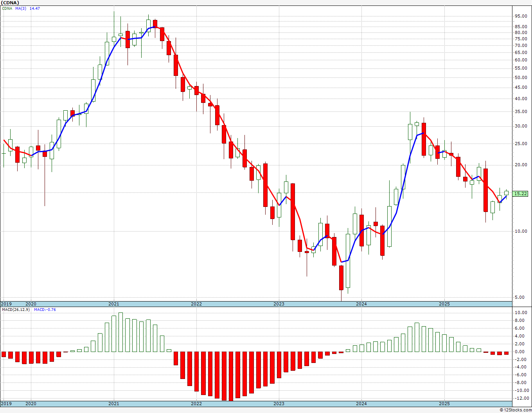Click the 14.47 moving average value
The height and width of the screenshot is (413, 532).
click(x=34, y=9)
